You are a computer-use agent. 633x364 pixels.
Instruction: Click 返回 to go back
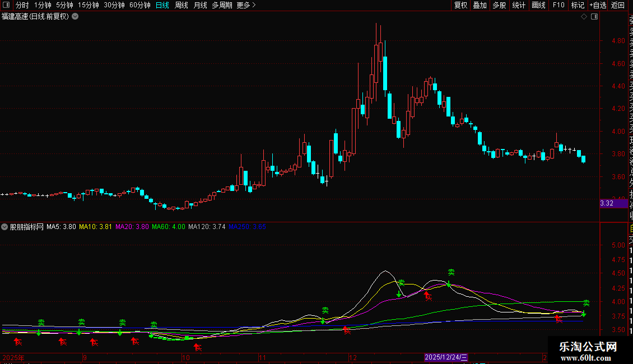click(x=618, y=5)
